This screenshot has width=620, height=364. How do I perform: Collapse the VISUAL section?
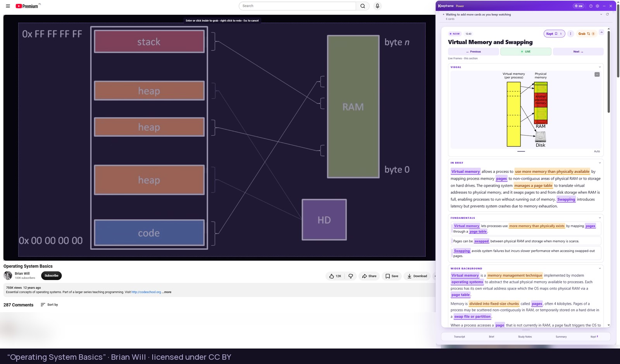coord(600,67)
